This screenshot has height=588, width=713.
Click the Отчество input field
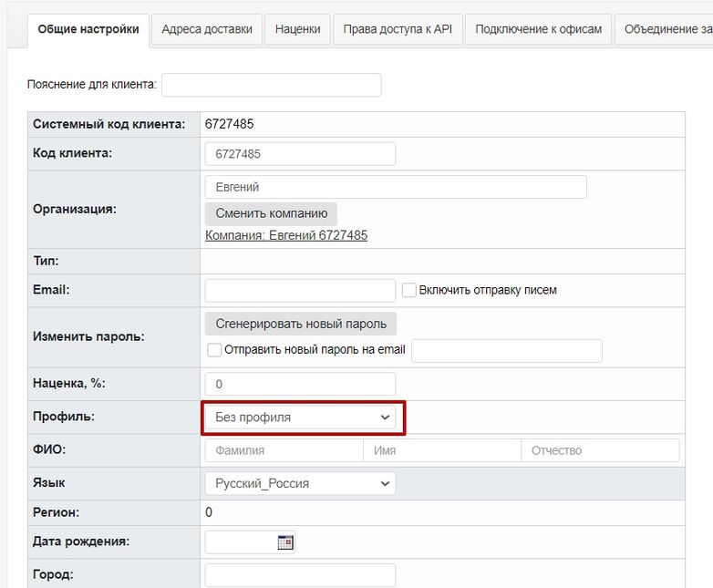[600, 450]
